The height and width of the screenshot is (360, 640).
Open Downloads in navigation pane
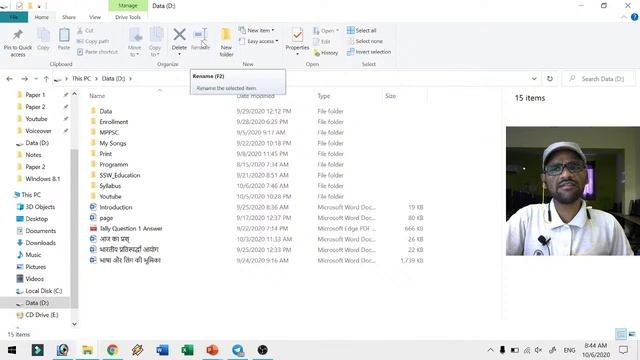pyautogui.click(x=40, y=243)
